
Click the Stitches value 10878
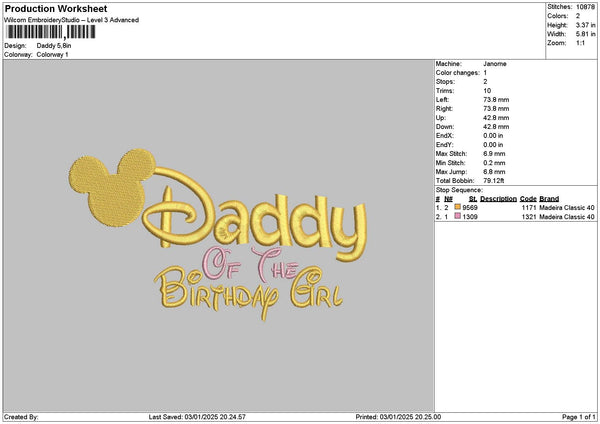(582, 8)
